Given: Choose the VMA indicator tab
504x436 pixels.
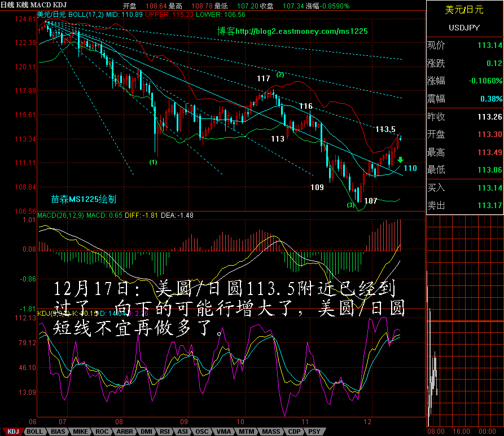Looking at the screenshot, I should click(223, 431).
